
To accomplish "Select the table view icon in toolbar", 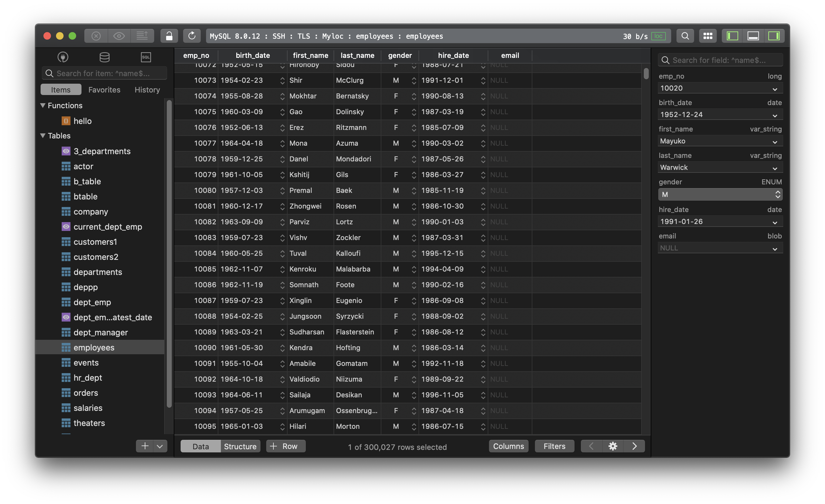I will click(x=707, y=35).
